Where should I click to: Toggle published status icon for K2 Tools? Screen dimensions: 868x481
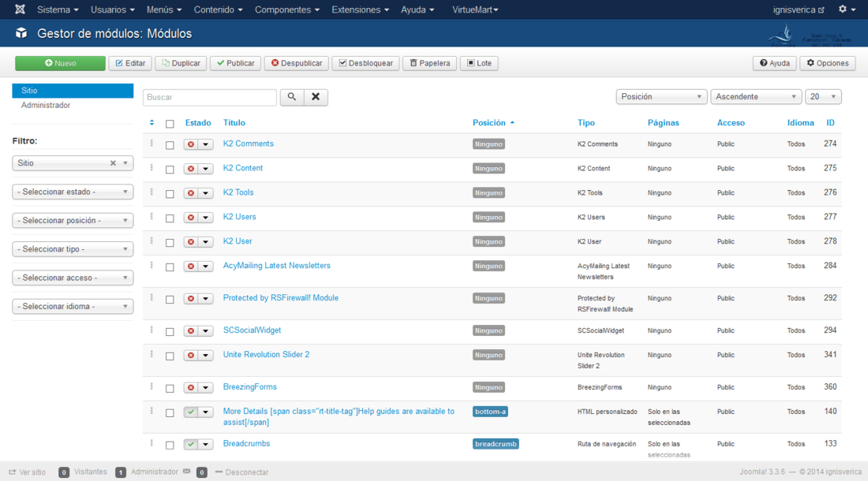point(191,193)
